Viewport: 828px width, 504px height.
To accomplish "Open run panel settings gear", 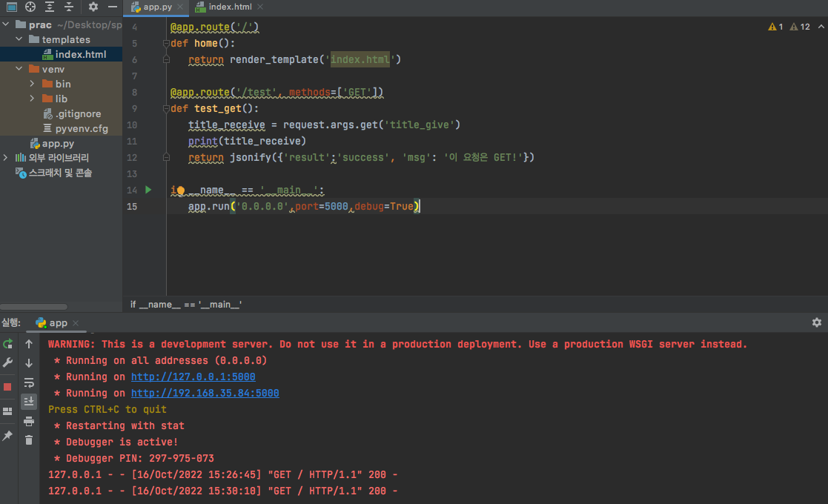I will tap(817, 322).
